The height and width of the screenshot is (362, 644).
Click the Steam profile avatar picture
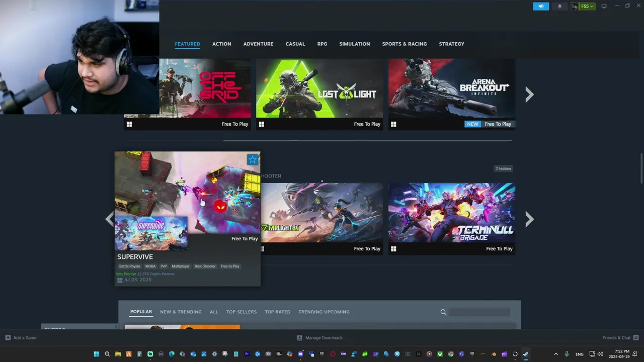(575, 7)
